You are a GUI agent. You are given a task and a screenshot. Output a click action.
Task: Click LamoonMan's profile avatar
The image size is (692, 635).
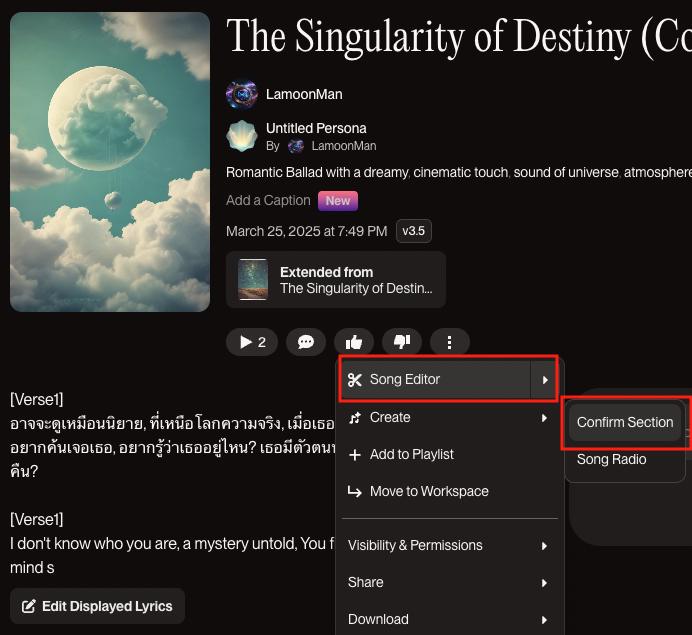(x=242, y=94)
